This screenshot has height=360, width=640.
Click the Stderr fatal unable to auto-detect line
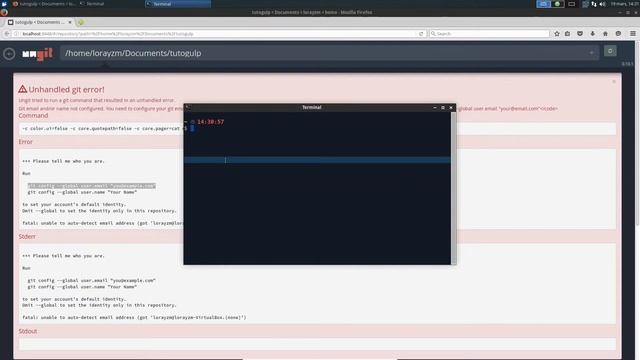tap(134, 317)
